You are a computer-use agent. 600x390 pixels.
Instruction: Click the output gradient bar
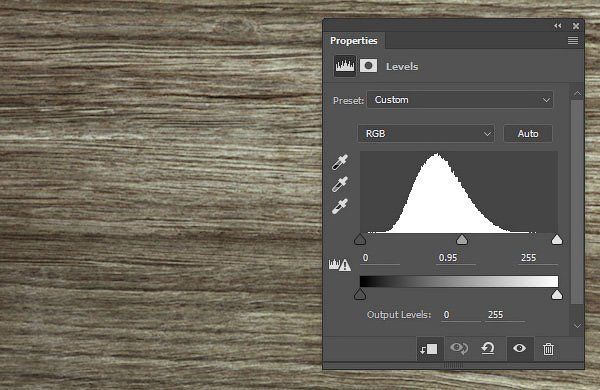click(x=459, y=282)
